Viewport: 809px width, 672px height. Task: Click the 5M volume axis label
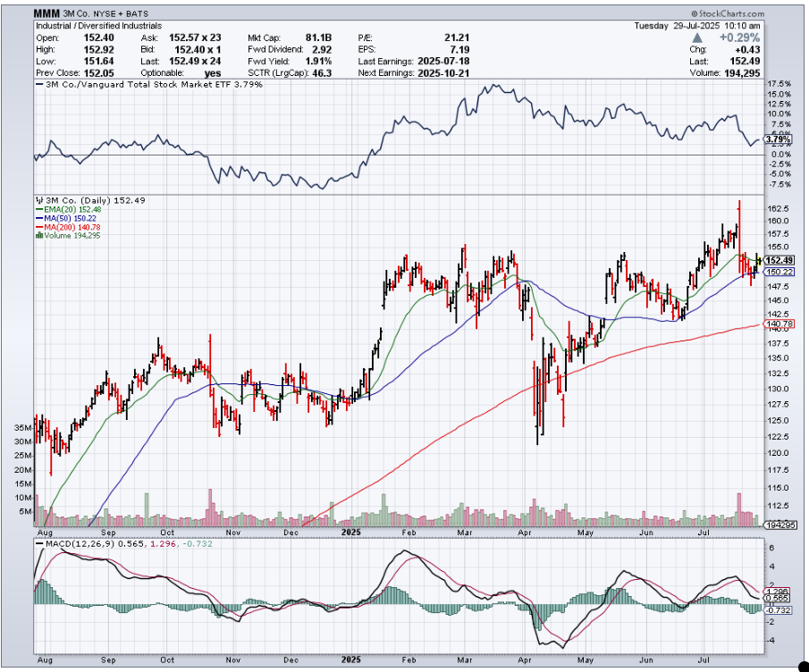[x=26, y=512]
